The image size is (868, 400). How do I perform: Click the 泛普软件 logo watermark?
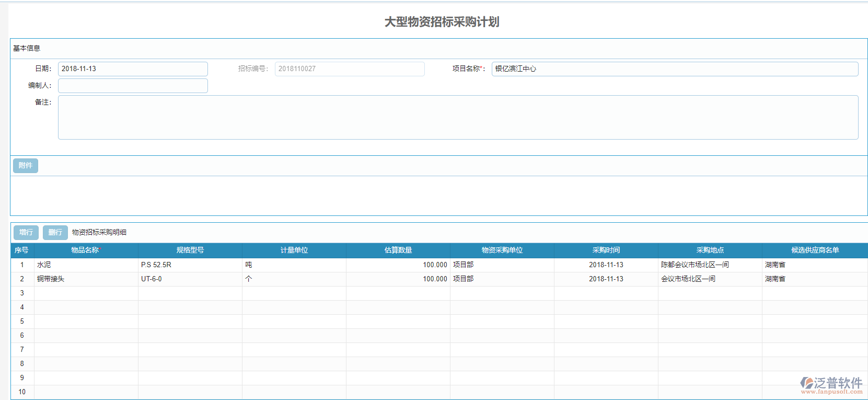click(x=831, y=385)
